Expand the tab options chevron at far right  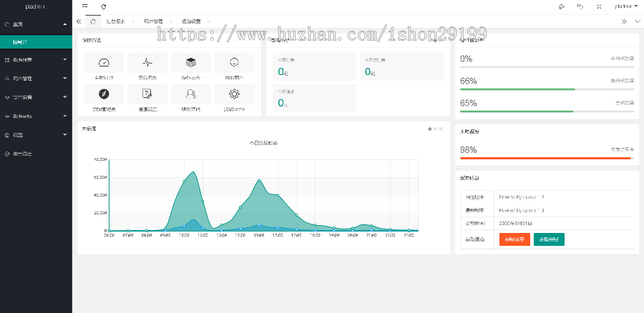pos(638,21)
